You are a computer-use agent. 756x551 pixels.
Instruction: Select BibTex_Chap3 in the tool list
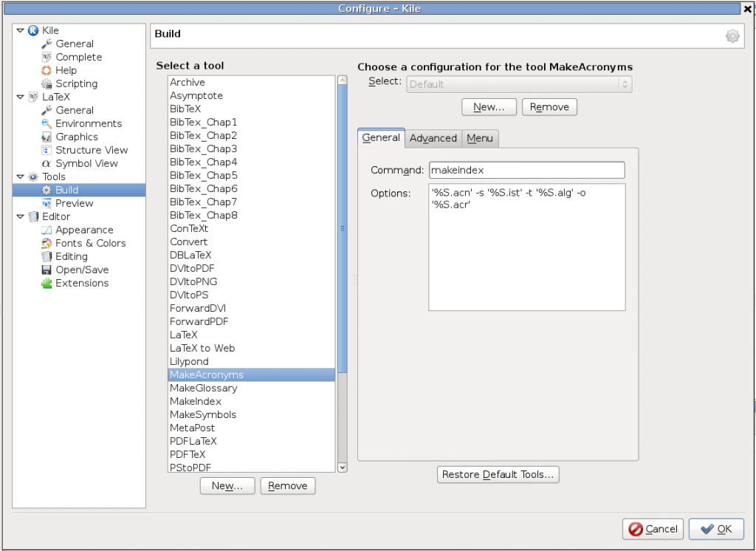251,149
